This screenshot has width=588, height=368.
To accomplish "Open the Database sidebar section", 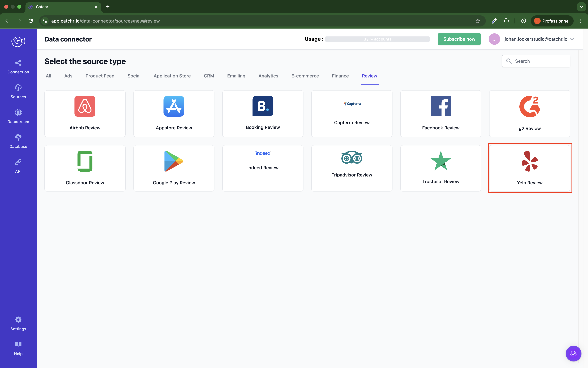I will [18, 141].
